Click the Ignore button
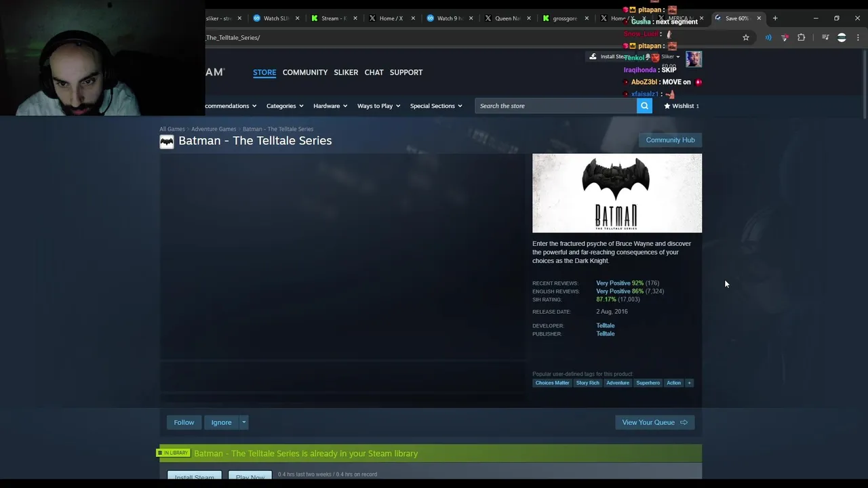The width and height of the screenshot is (868, 488). (x=221, y=422)
